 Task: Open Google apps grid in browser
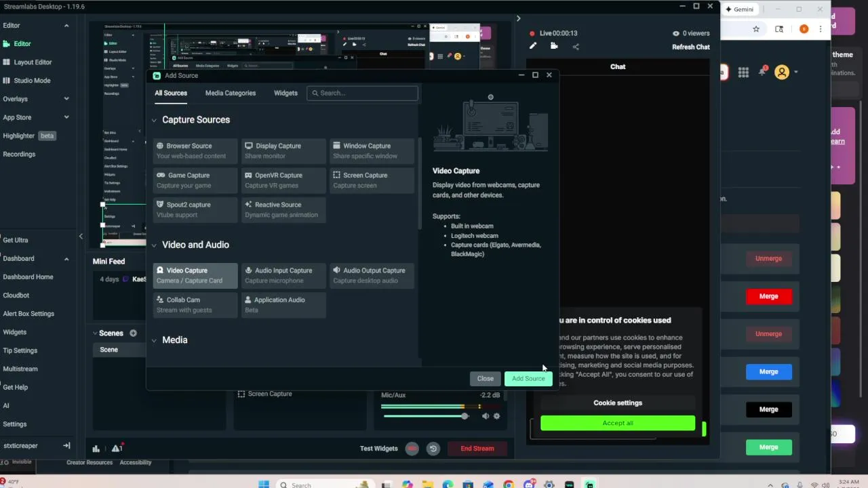(x=743, y=73)
